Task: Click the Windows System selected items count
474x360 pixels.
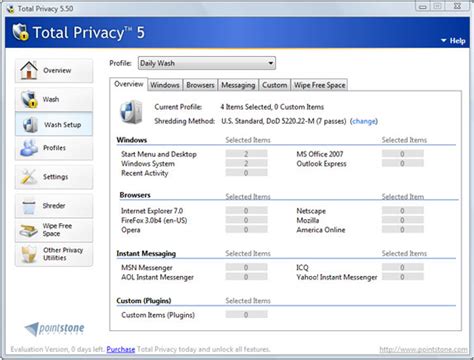Action: tap(246, 163)
